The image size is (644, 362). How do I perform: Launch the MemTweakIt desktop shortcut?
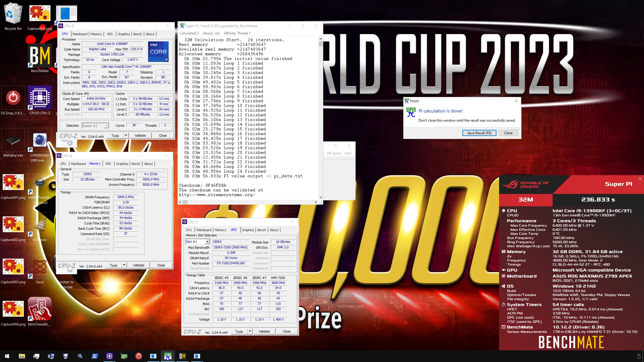(40, 312)
